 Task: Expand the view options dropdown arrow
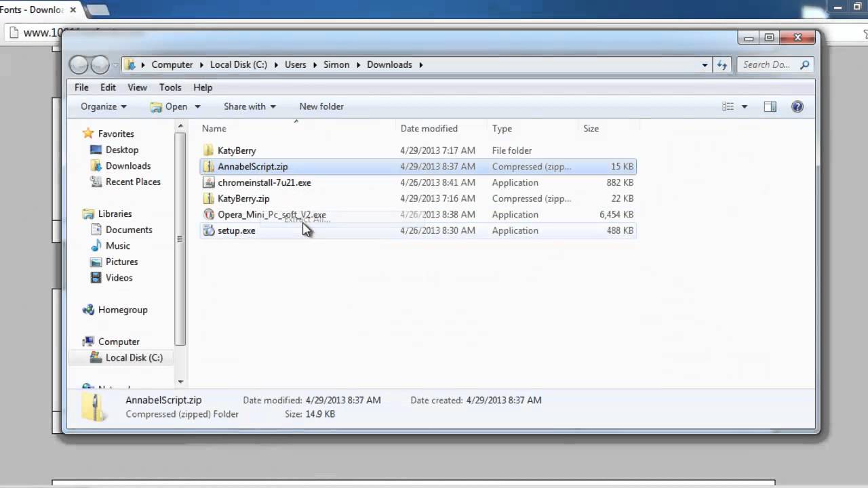click(744, 106)
